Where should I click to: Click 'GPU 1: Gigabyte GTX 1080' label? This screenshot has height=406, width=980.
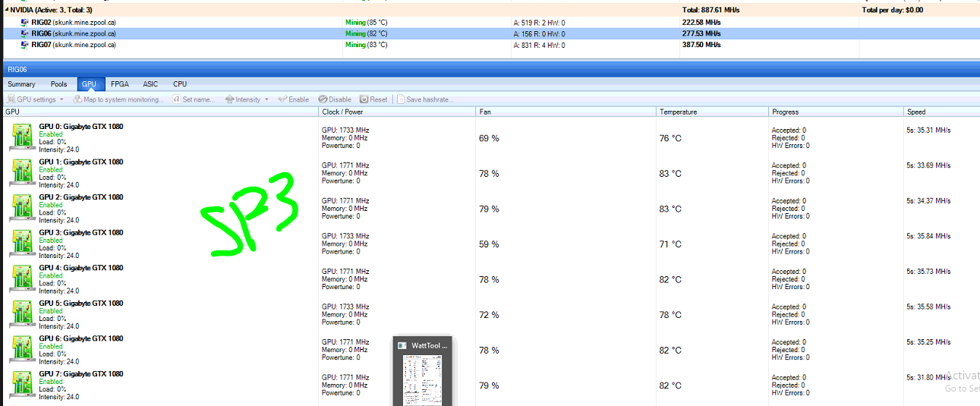pyautogui.click(x=81, y=162)
